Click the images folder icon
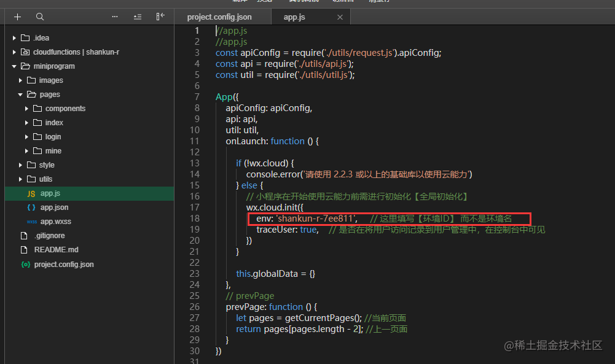Screen dimensions: 615x364 point(31,80)
